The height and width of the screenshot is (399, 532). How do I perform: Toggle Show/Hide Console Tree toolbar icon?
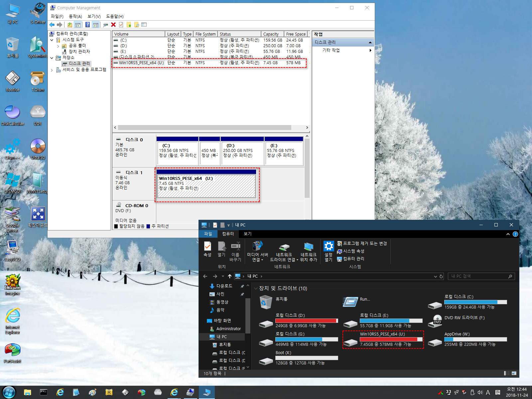pyautogui.click(x=78, y=25)
